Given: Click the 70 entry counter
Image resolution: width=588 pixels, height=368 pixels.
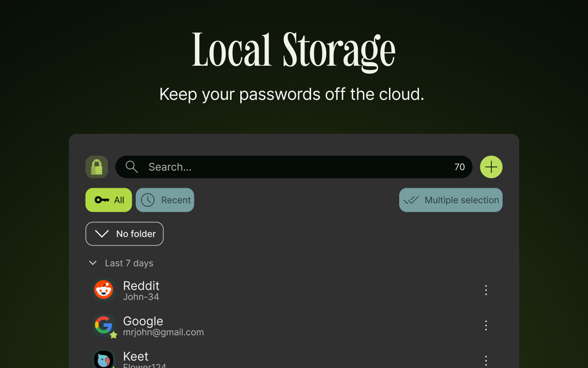Looking at the screenshot, I should [x=459, y=167].
